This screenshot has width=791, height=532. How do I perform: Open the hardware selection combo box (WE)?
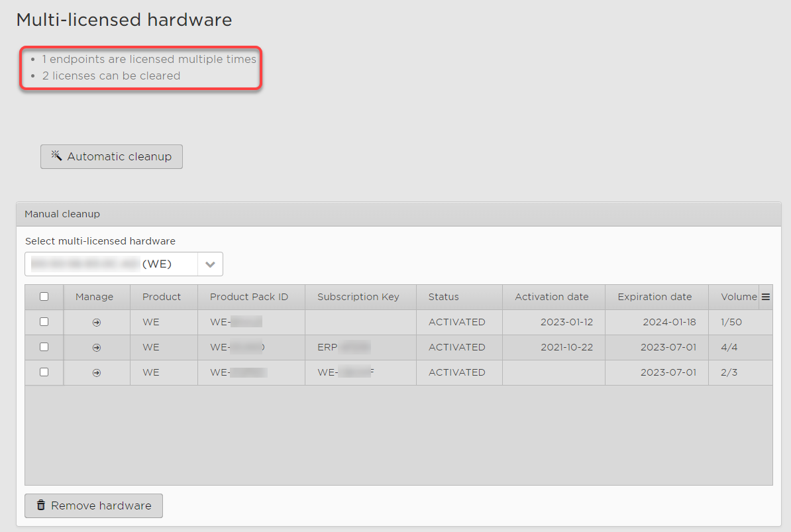click(111, 264)
